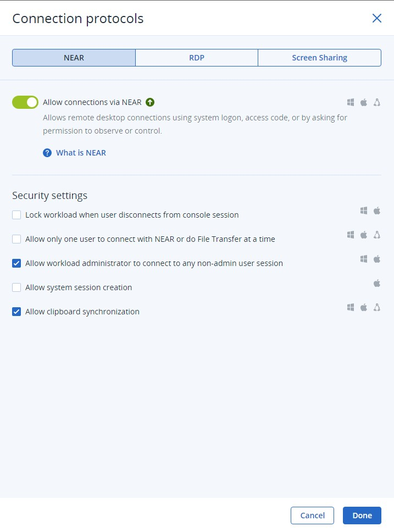Click the Linux icon on the one-user-at-a-time row
This screenshot has width=394, height=532.
click(377, 235)
